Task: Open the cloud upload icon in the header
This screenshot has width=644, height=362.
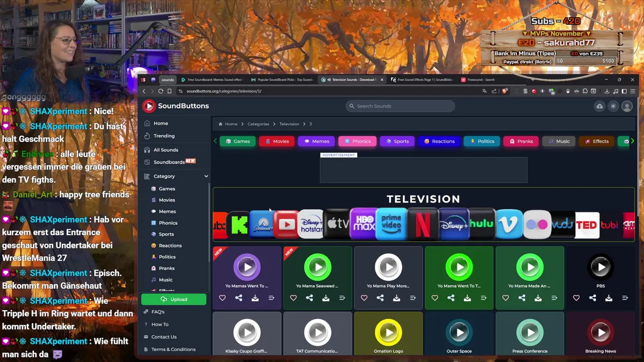Action: (x=600, y=106)
